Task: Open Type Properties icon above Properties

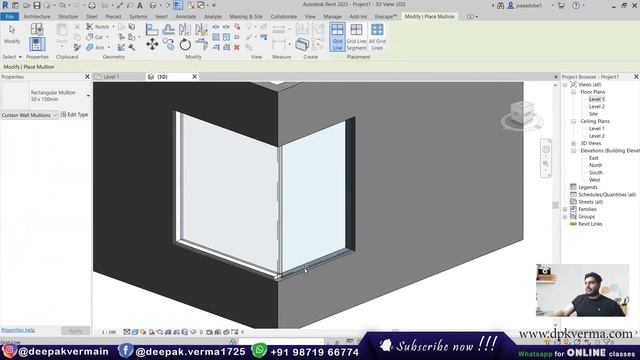Action: pyautogui.click(x=37, y=29)
